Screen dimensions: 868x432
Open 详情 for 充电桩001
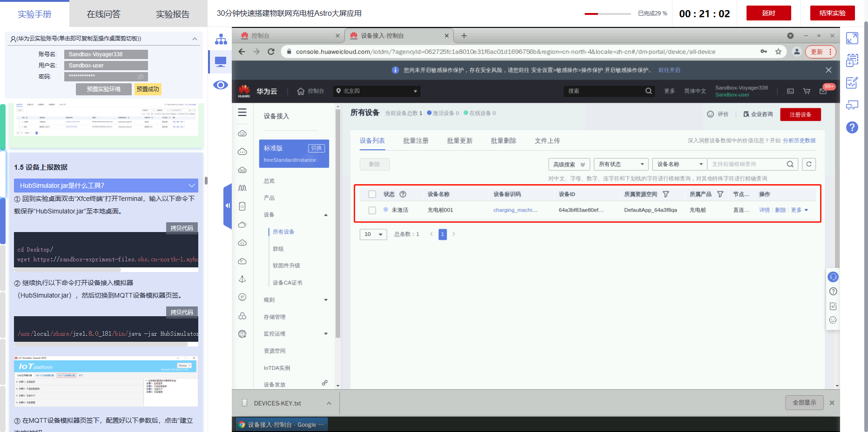(764, 210)
